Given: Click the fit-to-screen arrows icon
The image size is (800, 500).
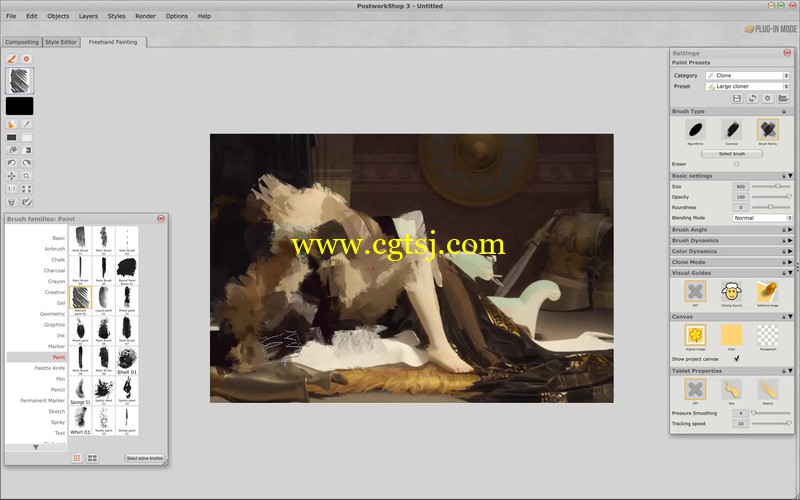Looking at the screenshot, I should [27, 189].
